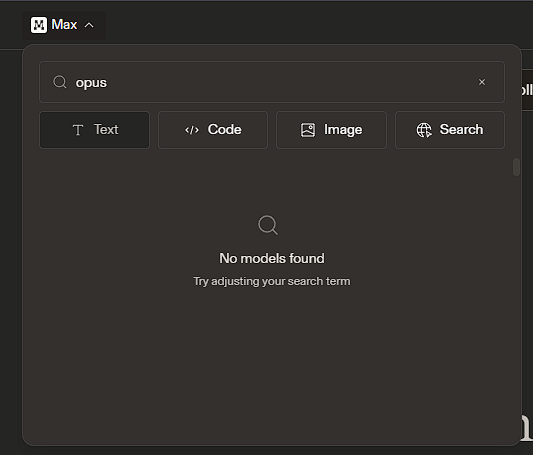
Task: Click the scrollbar thumb in model list
Action: [x=516, y=167]
